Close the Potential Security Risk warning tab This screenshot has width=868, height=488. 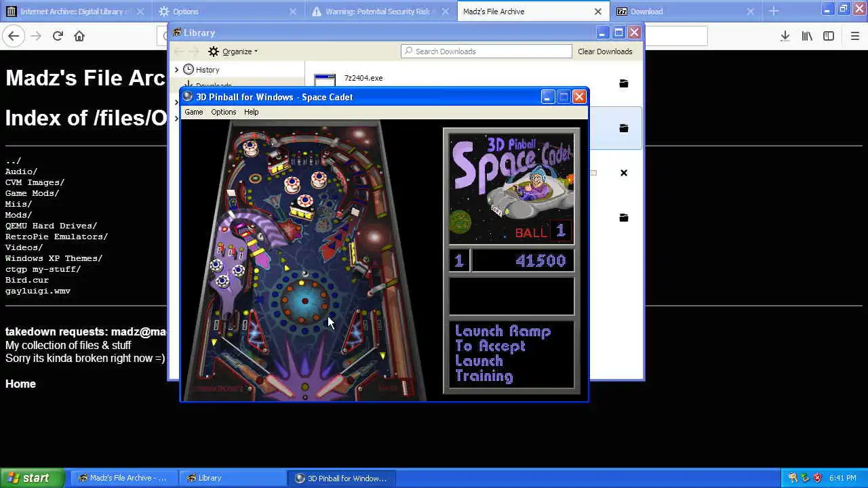[446, 12]
